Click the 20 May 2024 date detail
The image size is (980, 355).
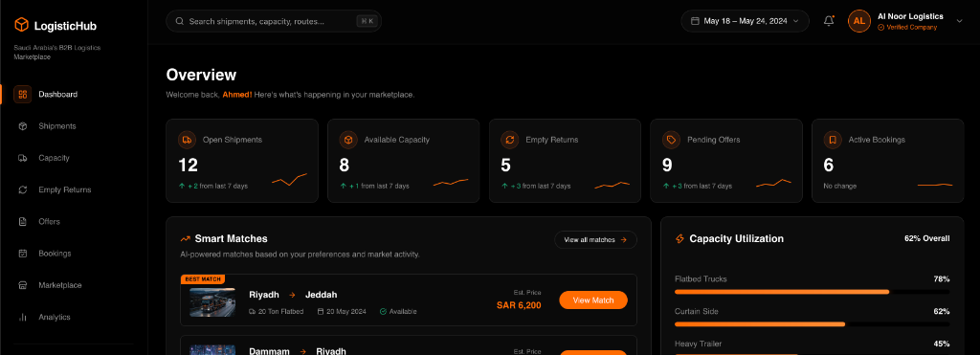(x=342, y=311)
